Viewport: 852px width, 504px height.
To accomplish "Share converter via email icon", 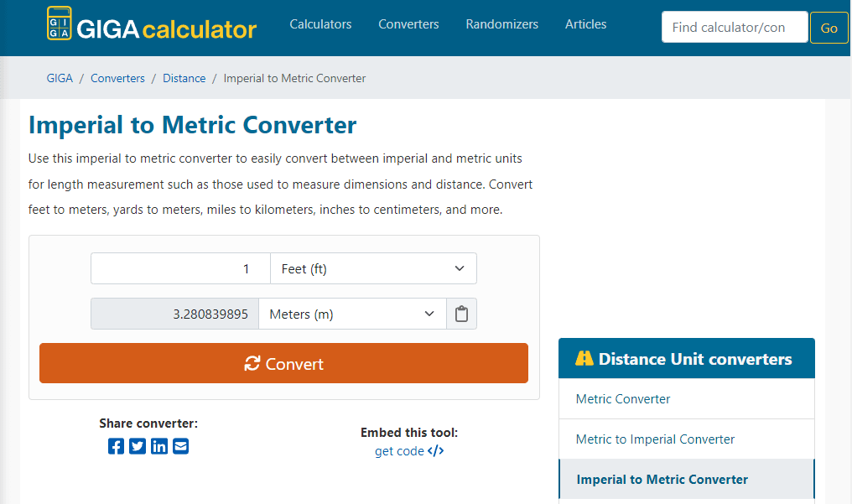I will 181,446.
